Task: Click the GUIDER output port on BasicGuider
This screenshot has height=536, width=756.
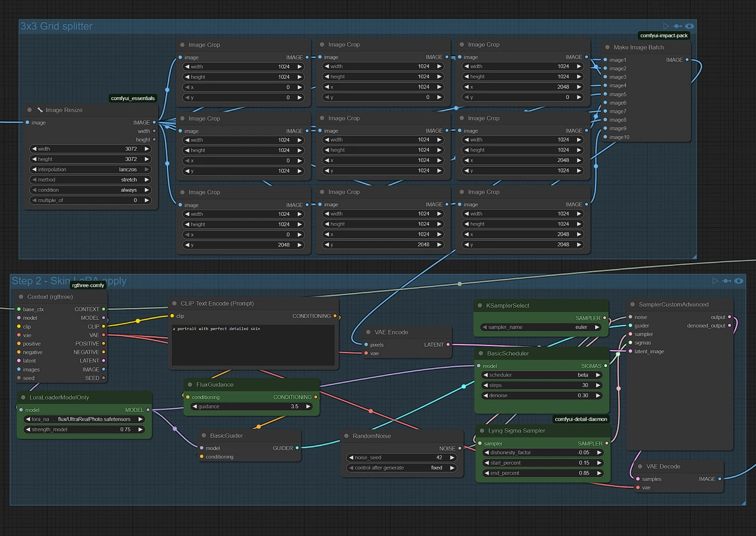Action: click(x=297, y=448)
